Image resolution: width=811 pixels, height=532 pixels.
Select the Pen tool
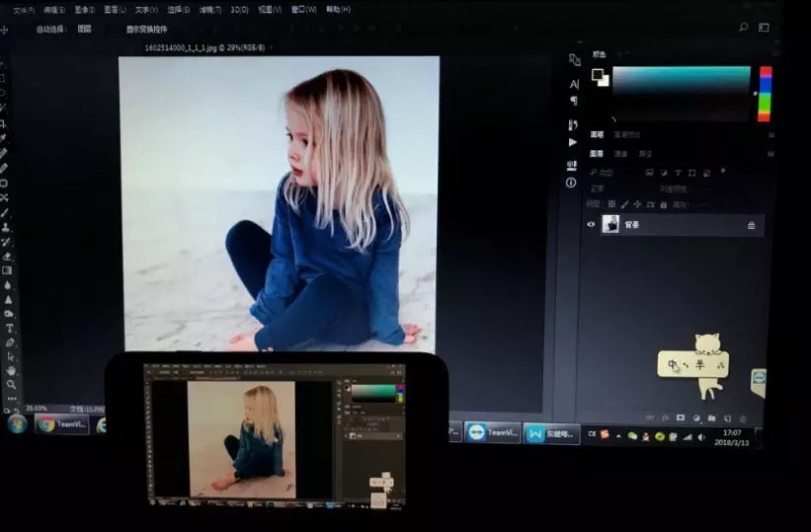(10, 342)
